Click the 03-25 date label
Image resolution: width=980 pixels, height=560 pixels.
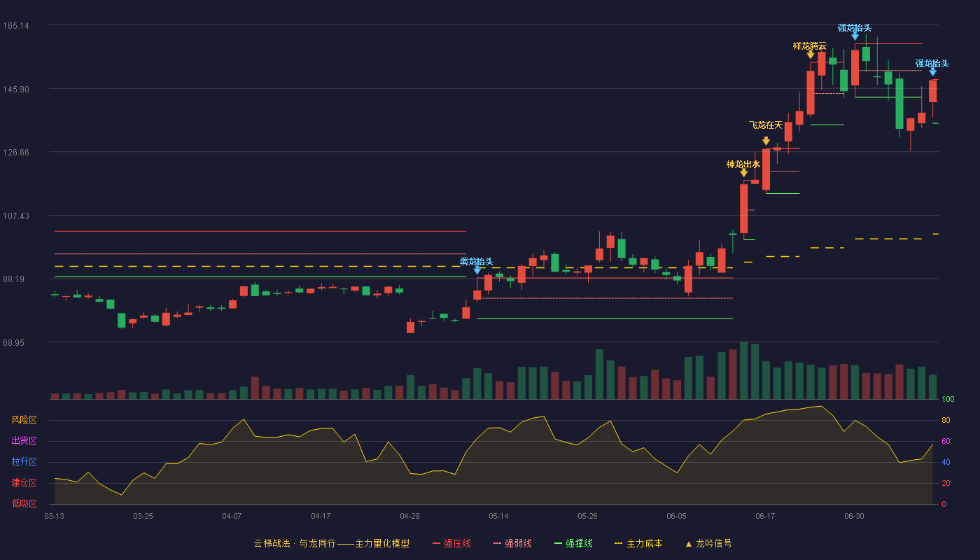143,516
